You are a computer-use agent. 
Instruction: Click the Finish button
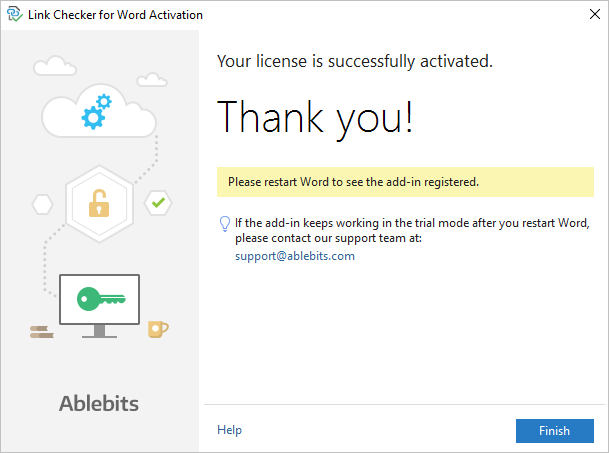[554, 430]
